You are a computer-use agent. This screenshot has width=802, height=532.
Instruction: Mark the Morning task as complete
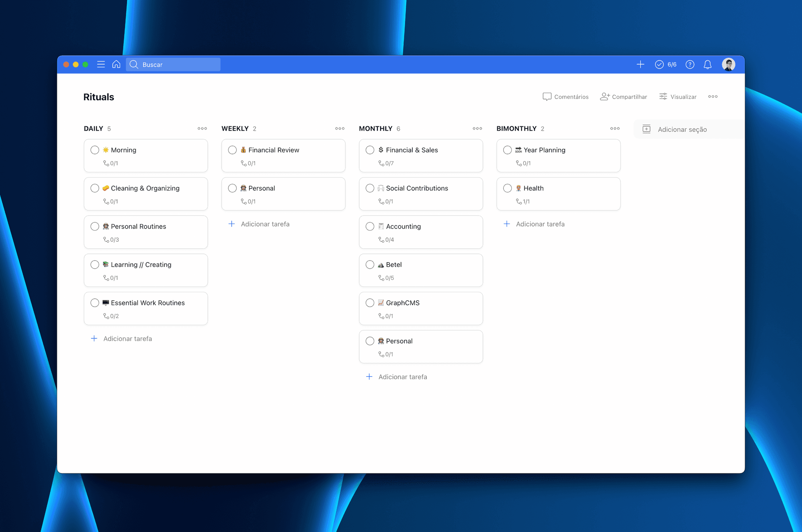pyautogui.click(x=95, y=150)
